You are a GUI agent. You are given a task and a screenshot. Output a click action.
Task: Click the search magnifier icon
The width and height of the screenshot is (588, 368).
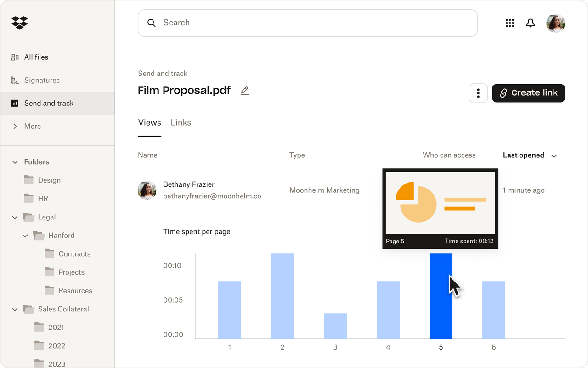tap(152, 23)
